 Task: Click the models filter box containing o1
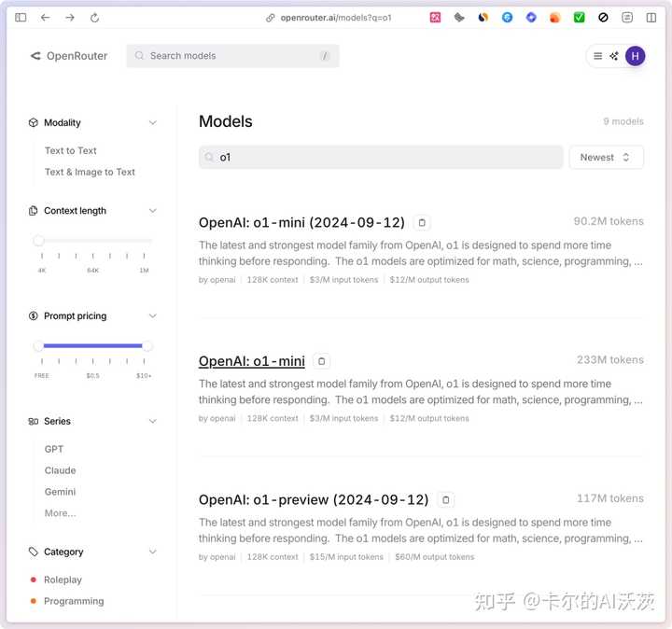click(381, 157)
